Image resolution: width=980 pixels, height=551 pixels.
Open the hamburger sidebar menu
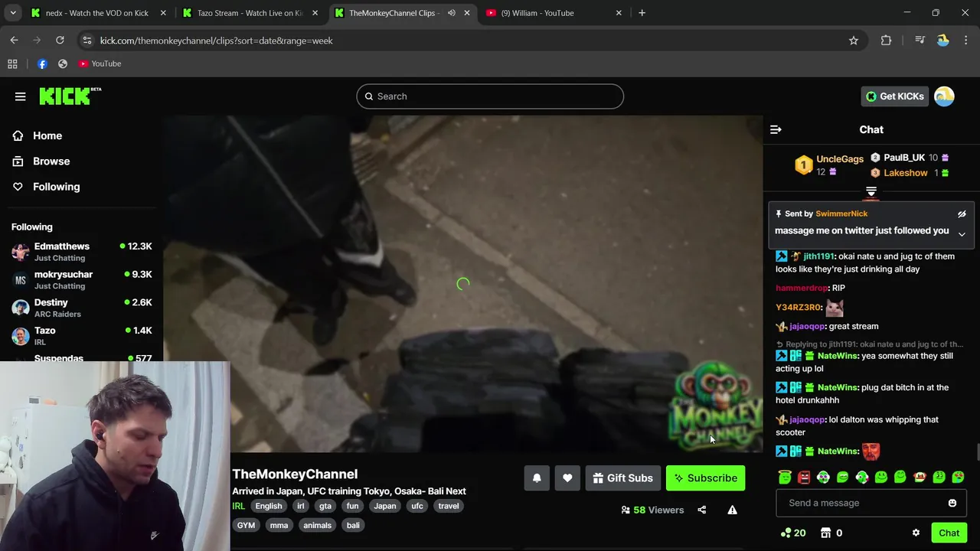(x=20, y=96)
